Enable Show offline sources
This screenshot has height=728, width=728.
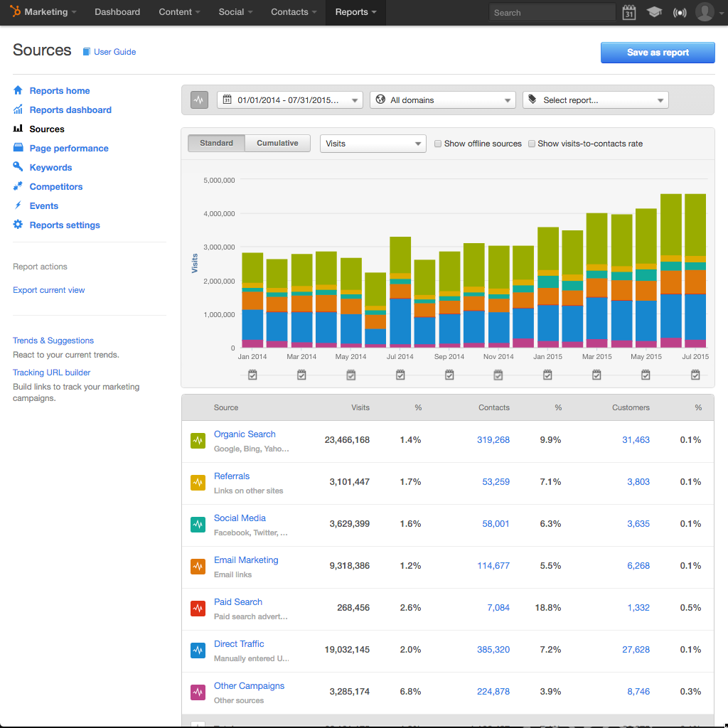[438, 144]
